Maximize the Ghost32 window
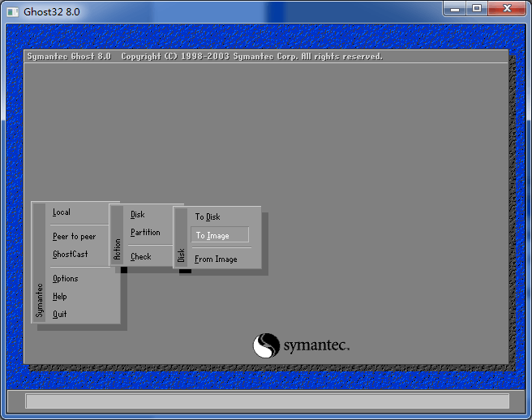The width and height of the screenshot is (532, 420). [477, 8]
